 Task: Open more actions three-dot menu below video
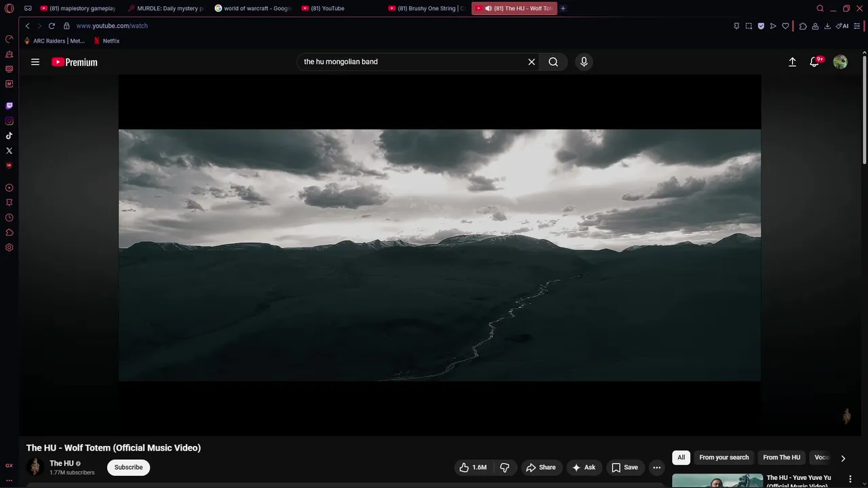coord(656,467)
